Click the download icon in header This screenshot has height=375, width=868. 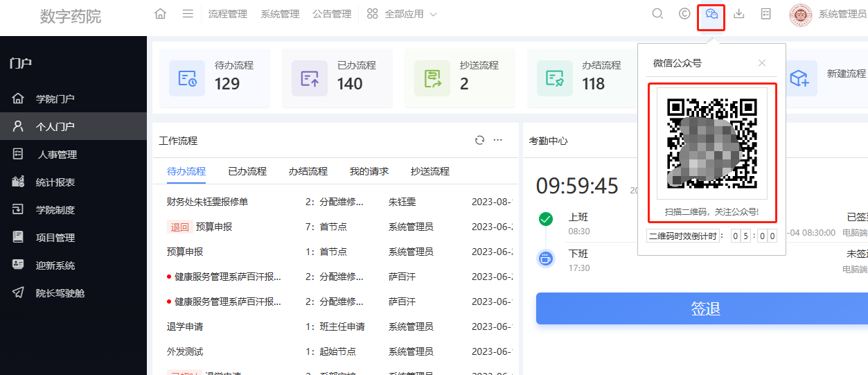(x=739, y=14)
